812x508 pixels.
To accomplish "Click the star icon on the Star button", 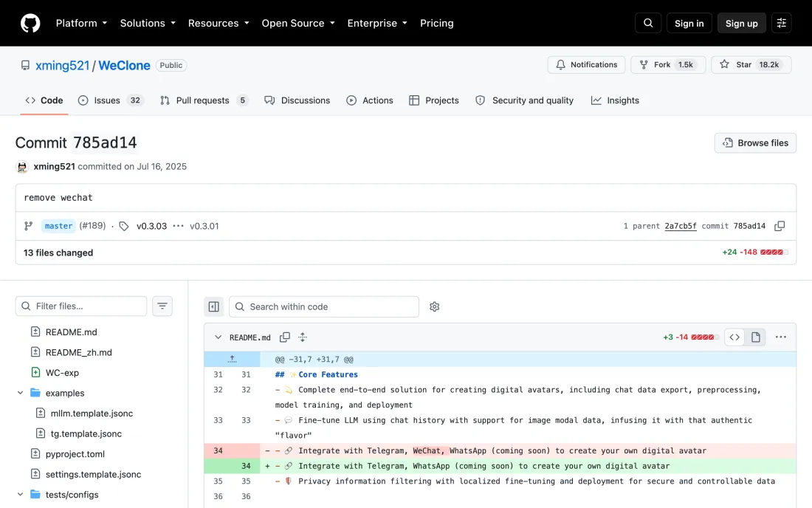I will coord(724,64).
